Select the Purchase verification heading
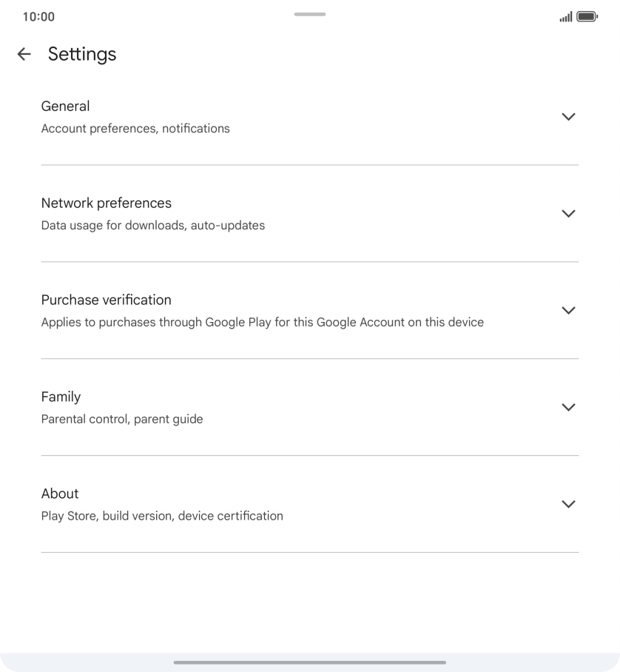 click(x=107, y=300)
